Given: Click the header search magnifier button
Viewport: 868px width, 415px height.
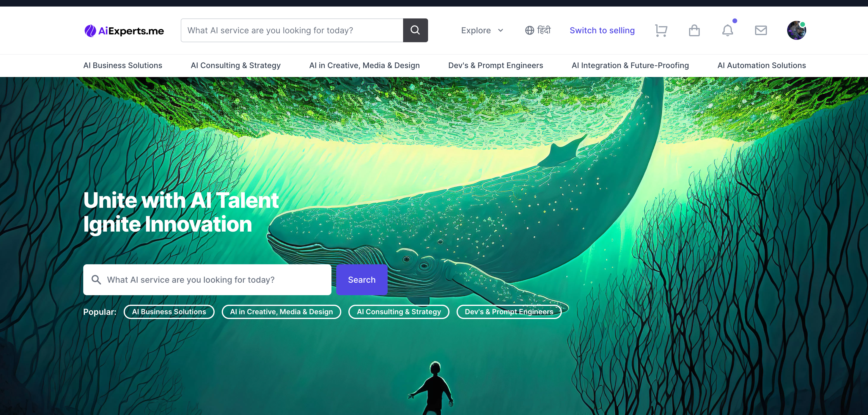Looking at the screenshot, I should click(415, 30).
